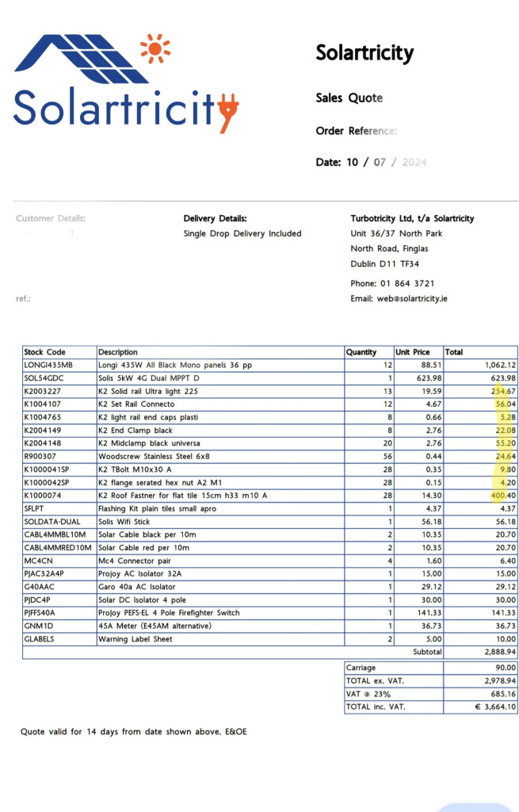Click the highlighted total 400.40

503,496
